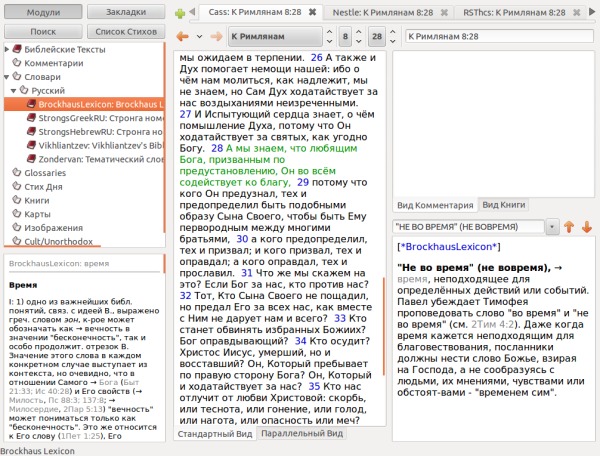Screen dimensions: 600x456
Task: Select Glossaries folder in tree
Action: (45, 173)
